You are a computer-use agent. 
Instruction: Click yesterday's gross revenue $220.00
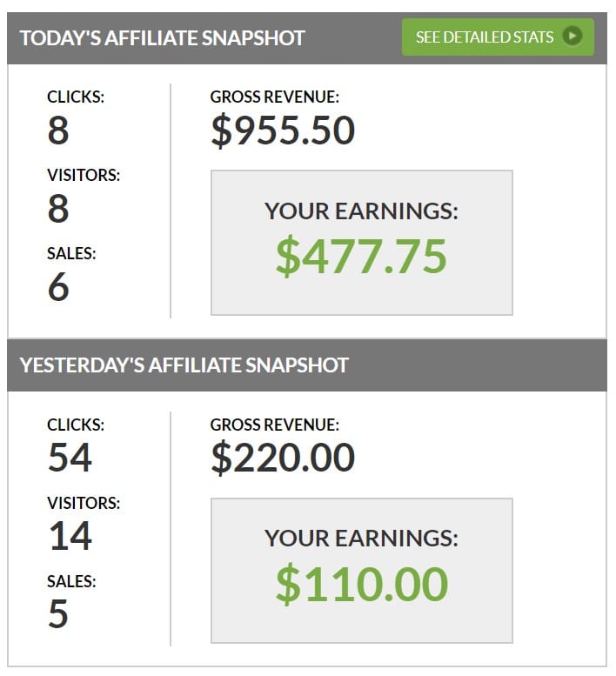283,458
